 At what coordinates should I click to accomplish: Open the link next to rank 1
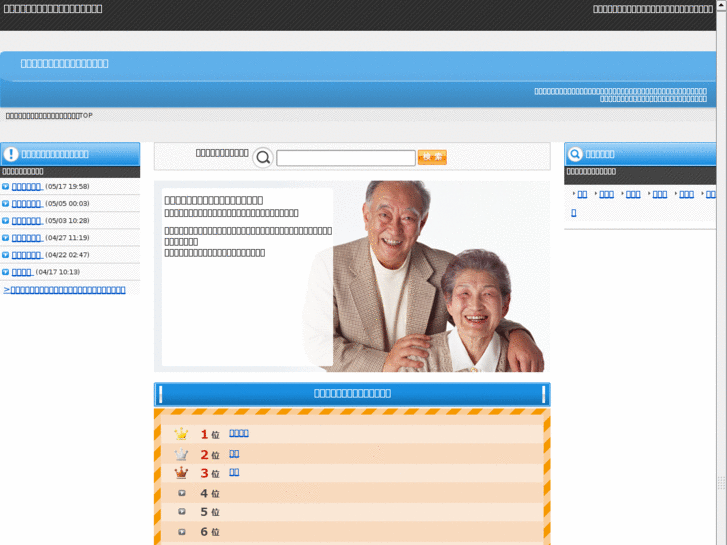[239, 433]
